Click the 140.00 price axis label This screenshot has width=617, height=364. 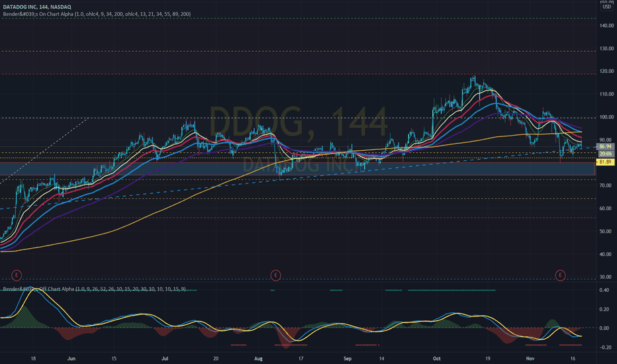[606, 26]
